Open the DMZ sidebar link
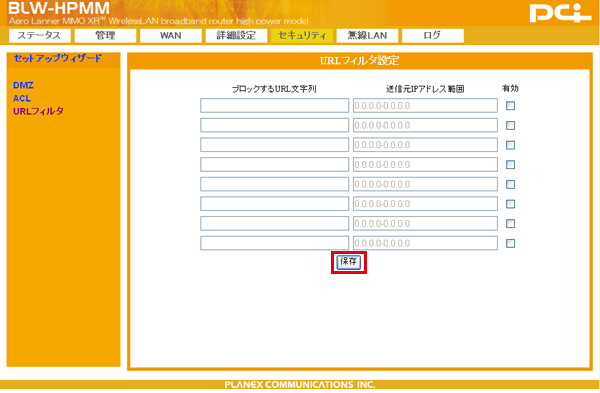Screen dimensions: 600x393 (23, 85)
